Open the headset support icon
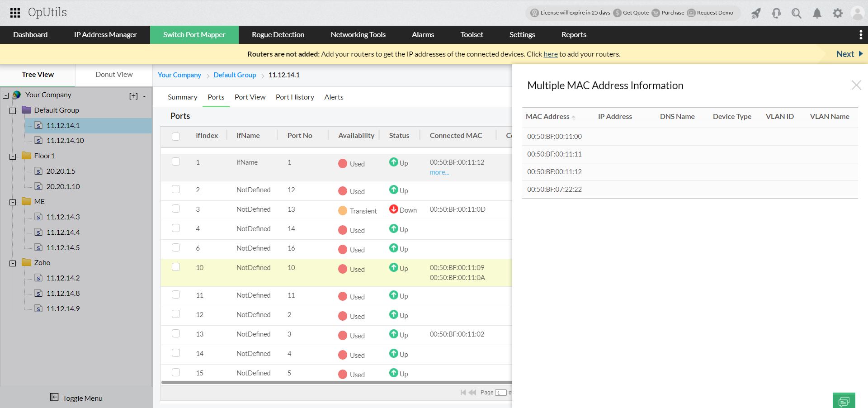This screenshot has width=868, height=408. pyautogui.click(x=776, y=14)
